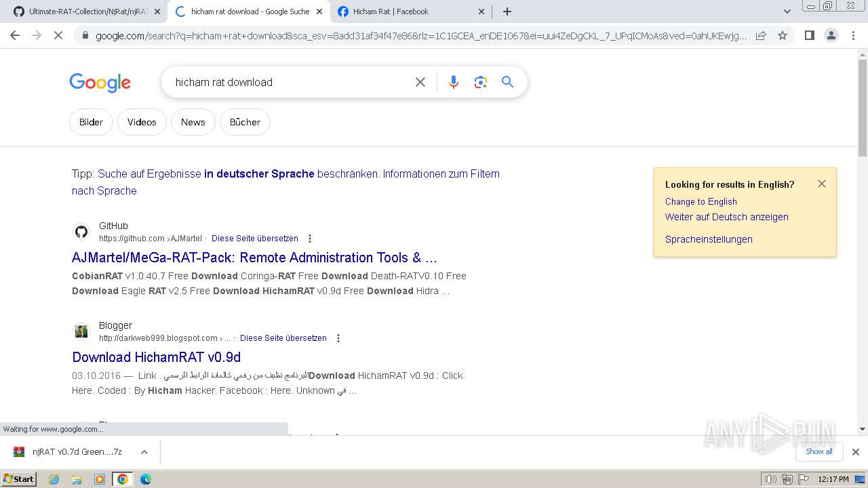
Task: Open a new browser tab
Action: (x=507, y=12)
